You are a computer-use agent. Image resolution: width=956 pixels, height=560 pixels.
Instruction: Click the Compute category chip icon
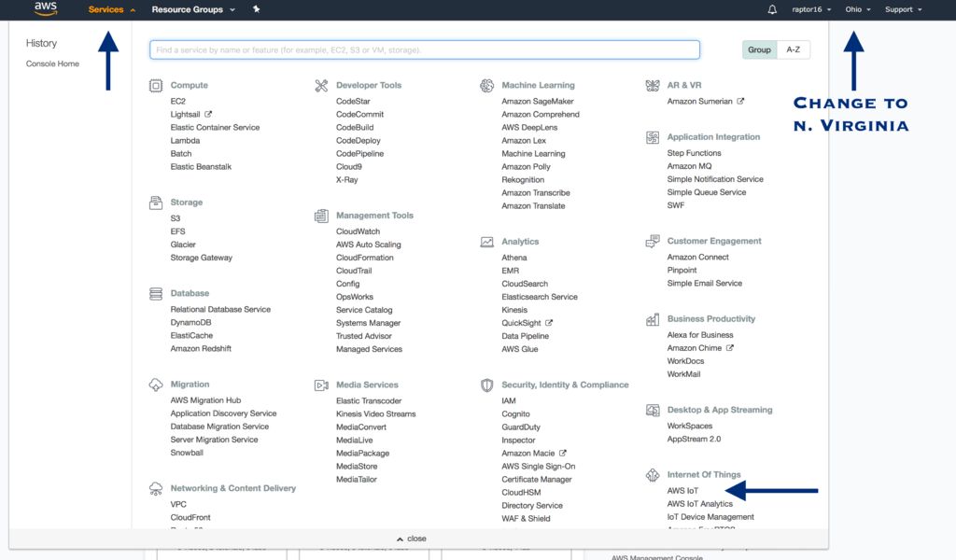[156, 86]
